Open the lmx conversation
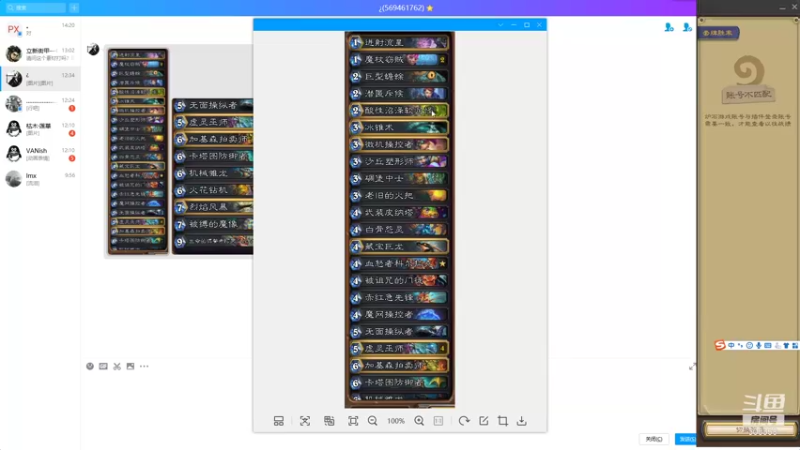 [40, 179]
